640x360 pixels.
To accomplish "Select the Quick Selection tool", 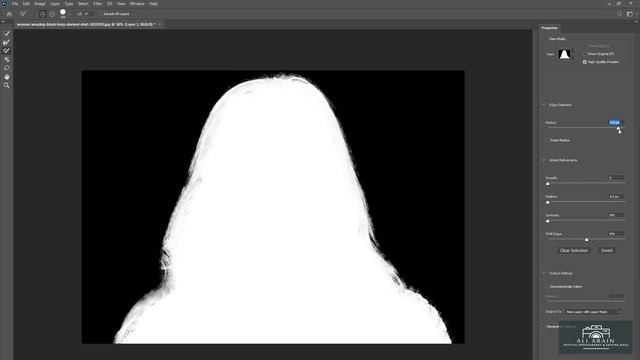I will 7,33.
